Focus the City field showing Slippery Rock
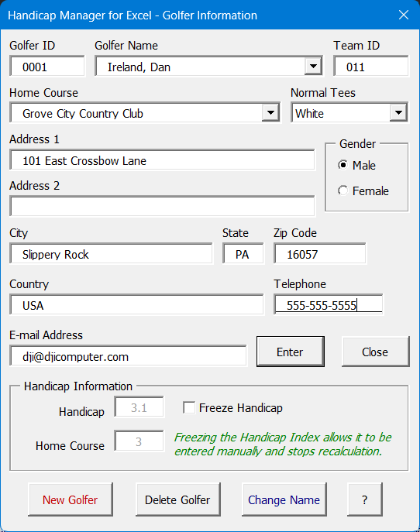 tap(111, 254)
